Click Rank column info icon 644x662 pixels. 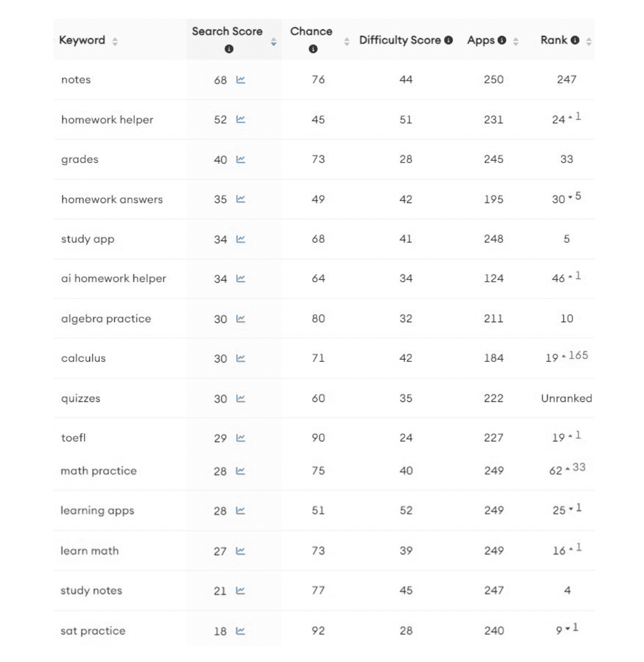pyautogui.click(x=575, y=40)
